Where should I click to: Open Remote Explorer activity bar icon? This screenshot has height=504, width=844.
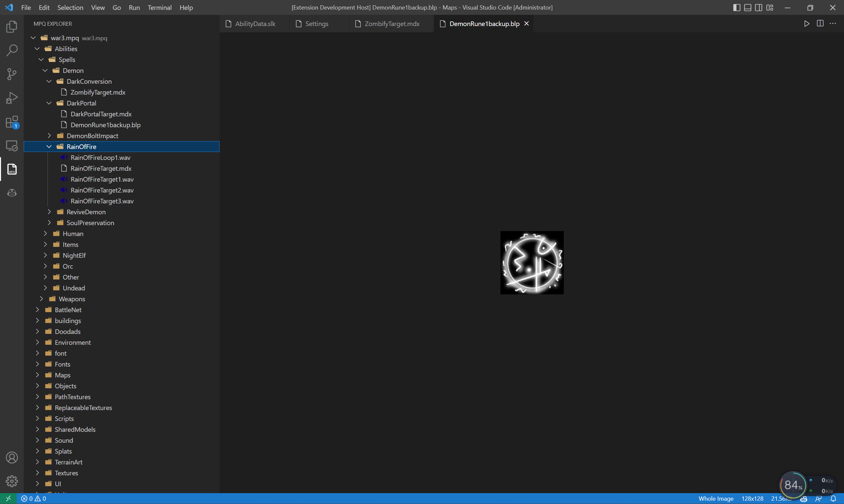point(12,146)
